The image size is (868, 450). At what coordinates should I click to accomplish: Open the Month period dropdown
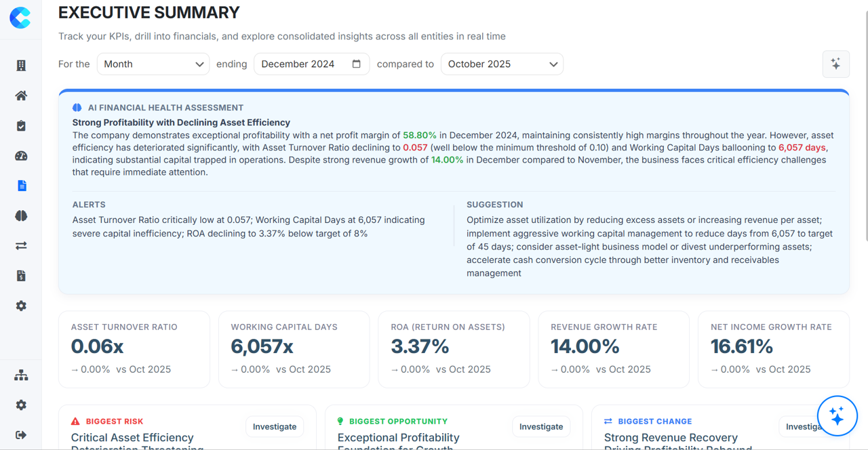pos(153,64)
